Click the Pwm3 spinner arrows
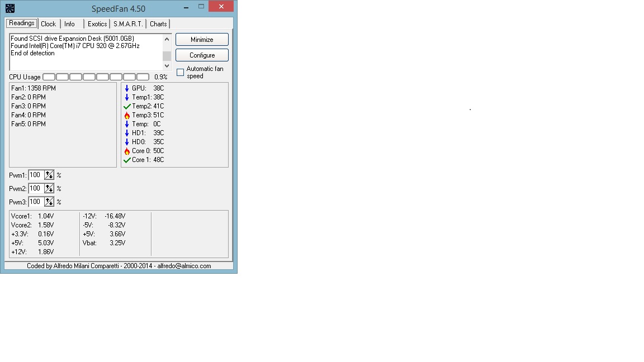644x362 pixels. click(x=49, y=202)
